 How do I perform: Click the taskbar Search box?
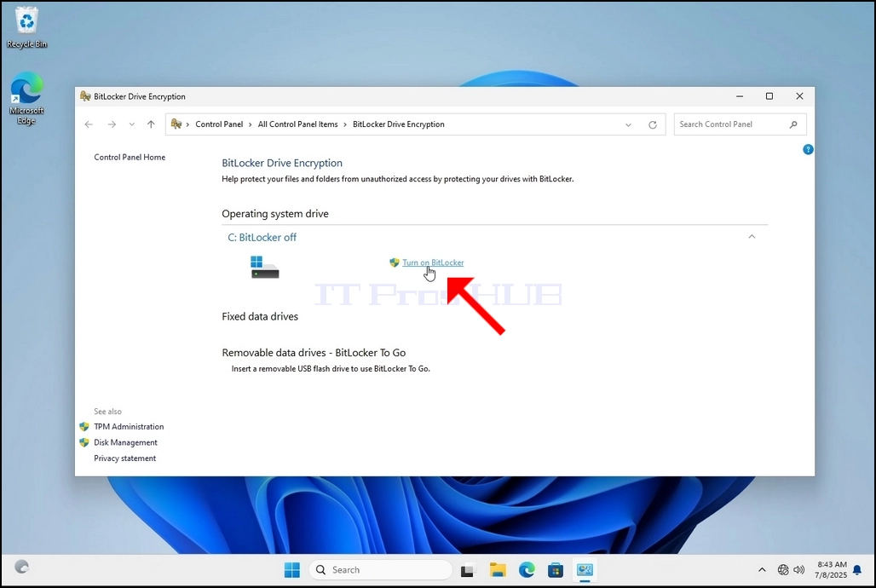(x=380, y=570)
